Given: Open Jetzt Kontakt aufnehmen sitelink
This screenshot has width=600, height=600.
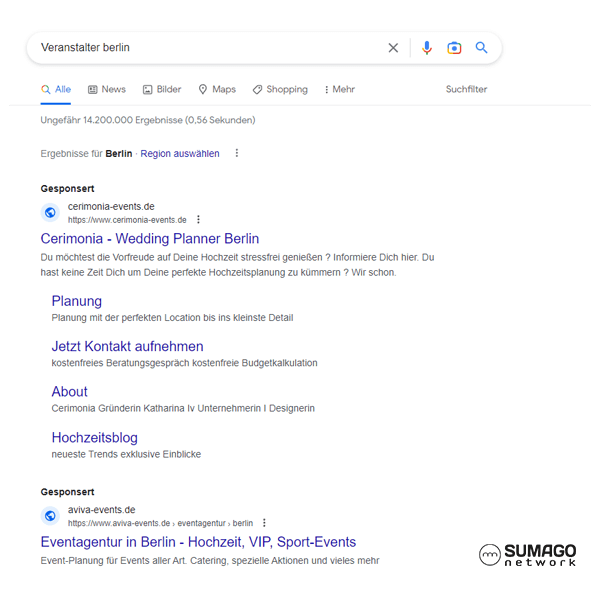Looking at the screenshot, I should (x=127, y=346).
